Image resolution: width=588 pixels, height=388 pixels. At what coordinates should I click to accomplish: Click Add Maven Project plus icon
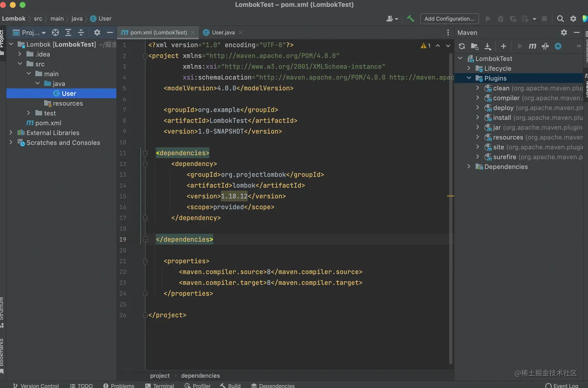click(503, 46)
